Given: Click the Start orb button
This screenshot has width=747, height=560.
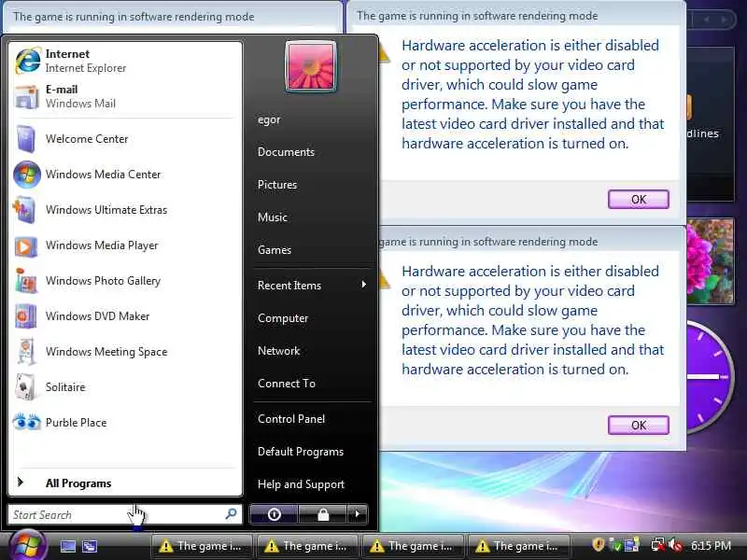Looking at the screenshot, I should [x=27, y=545].
